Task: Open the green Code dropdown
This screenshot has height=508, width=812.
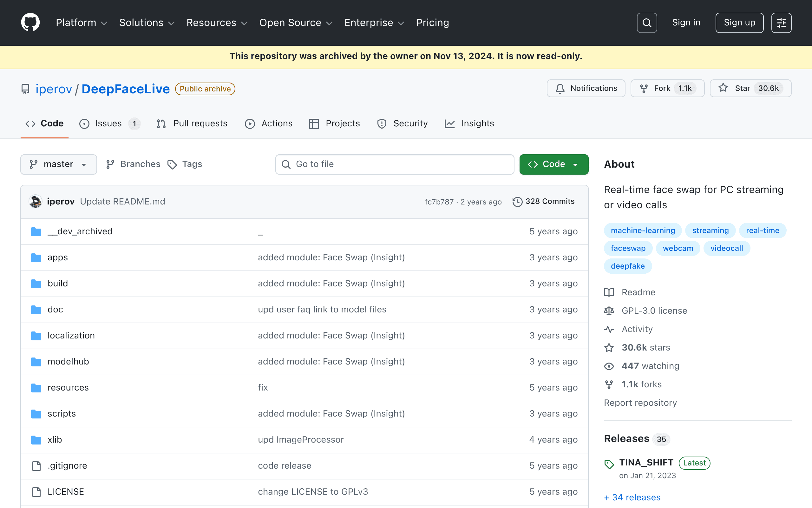Action: [553, 164]
